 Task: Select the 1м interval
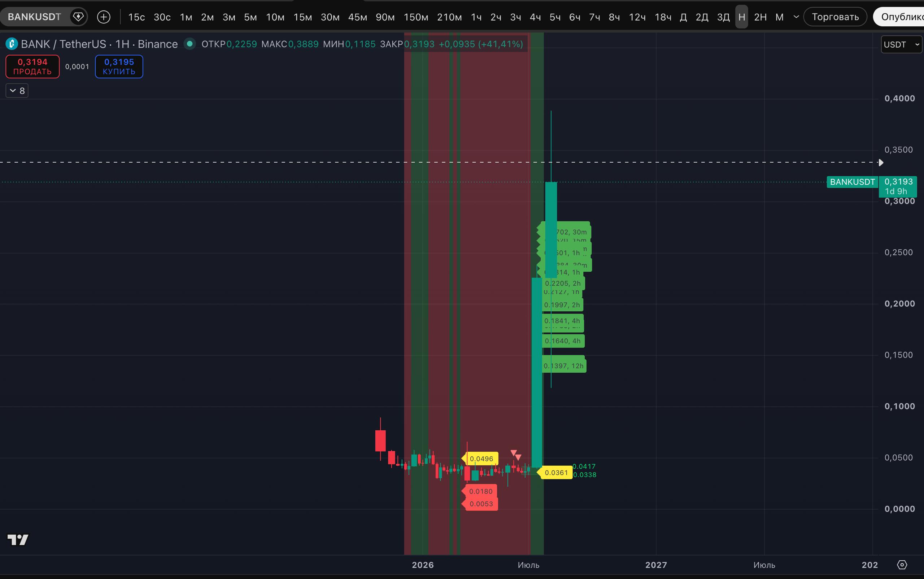186,17
